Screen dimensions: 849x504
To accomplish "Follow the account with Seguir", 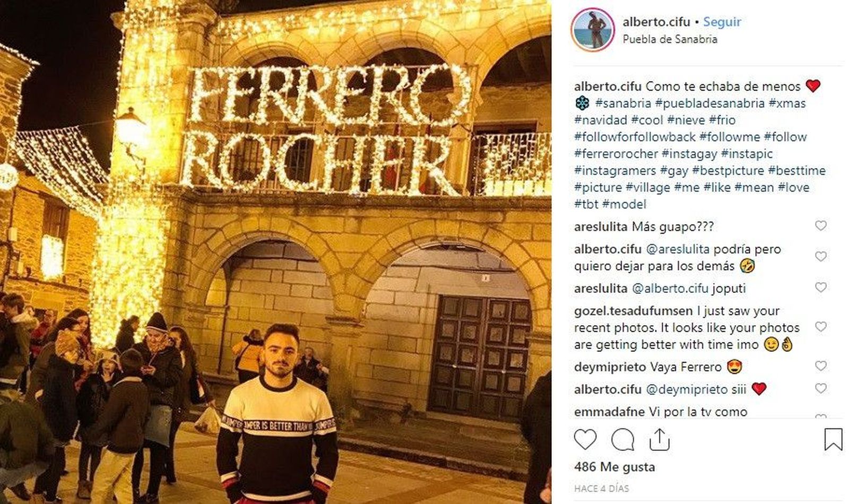I will click(x=722, y=22).
